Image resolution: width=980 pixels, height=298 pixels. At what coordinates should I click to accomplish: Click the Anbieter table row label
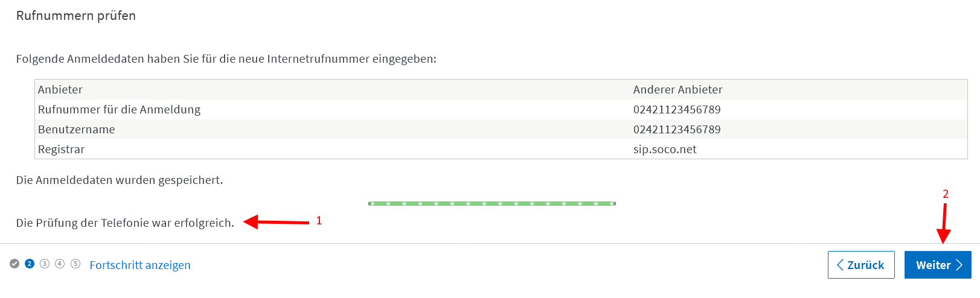[60, 89]
